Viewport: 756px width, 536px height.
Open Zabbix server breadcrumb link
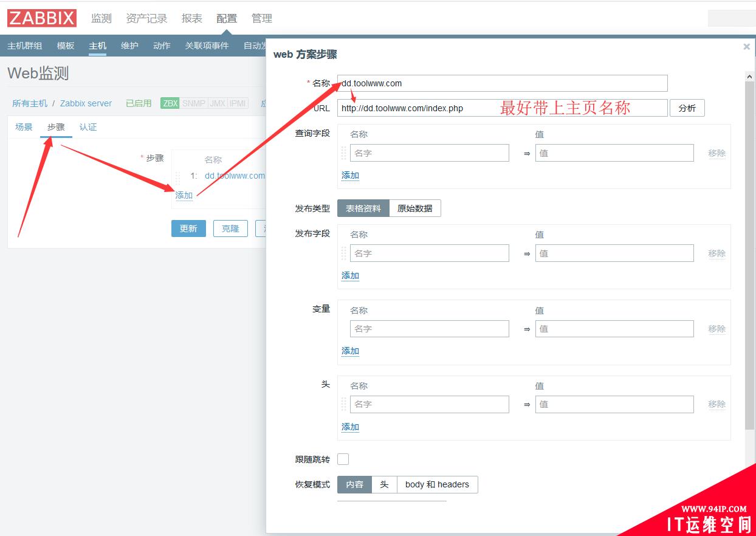coord(86,103)
